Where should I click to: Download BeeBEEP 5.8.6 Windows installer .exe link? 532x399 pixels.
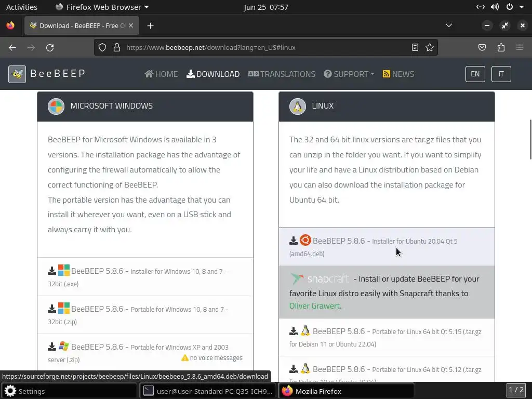point(145,277)
